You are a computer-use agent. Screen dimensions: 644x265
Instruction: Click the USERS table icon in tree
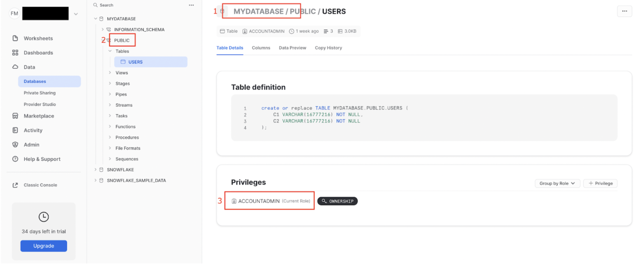tap(123, 62)
